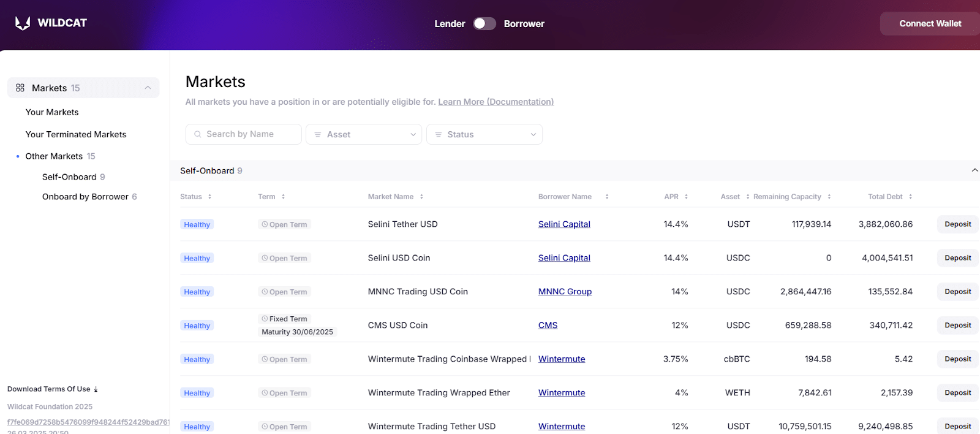Click the Selini Tether USD market name
This screenshot has height=434, width=980.
click(402, 224)
